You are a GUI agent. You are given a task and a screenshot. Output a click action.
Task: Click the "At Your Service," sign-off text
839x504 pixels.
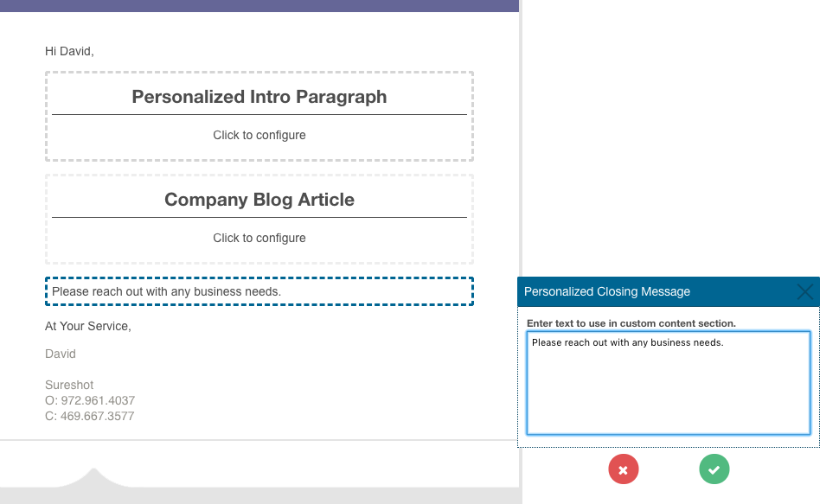tap(88, 327)
